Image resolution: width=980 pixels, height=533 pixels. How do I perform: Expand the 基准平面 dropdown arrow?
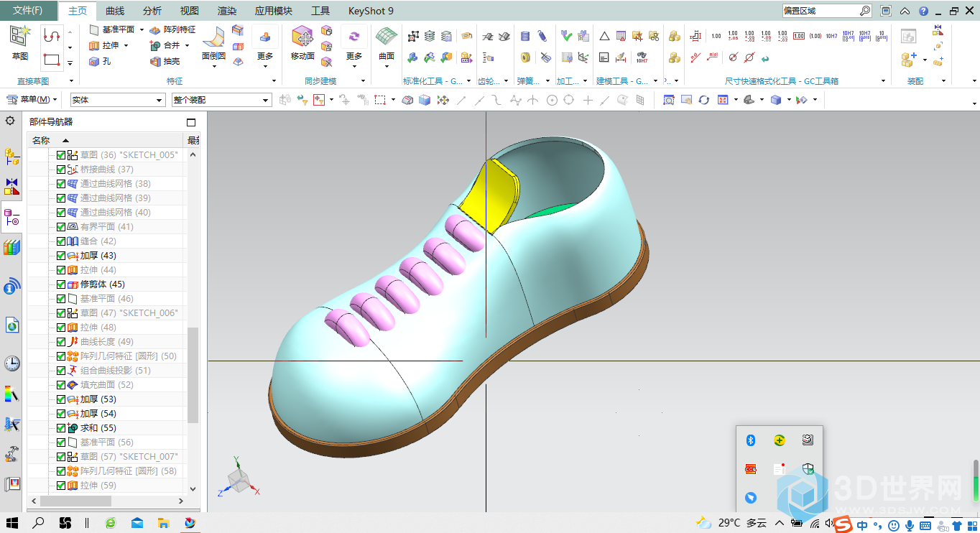[142, 30]
